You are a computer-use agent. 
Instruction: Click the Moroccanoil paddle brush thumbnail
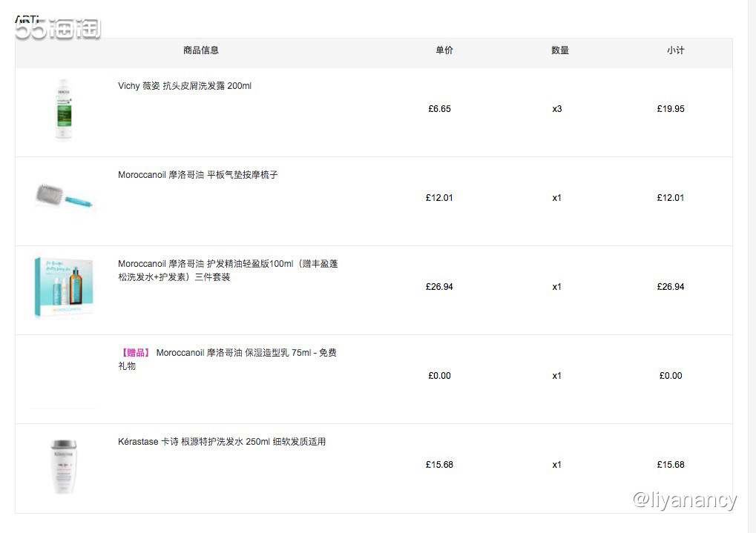65,198
